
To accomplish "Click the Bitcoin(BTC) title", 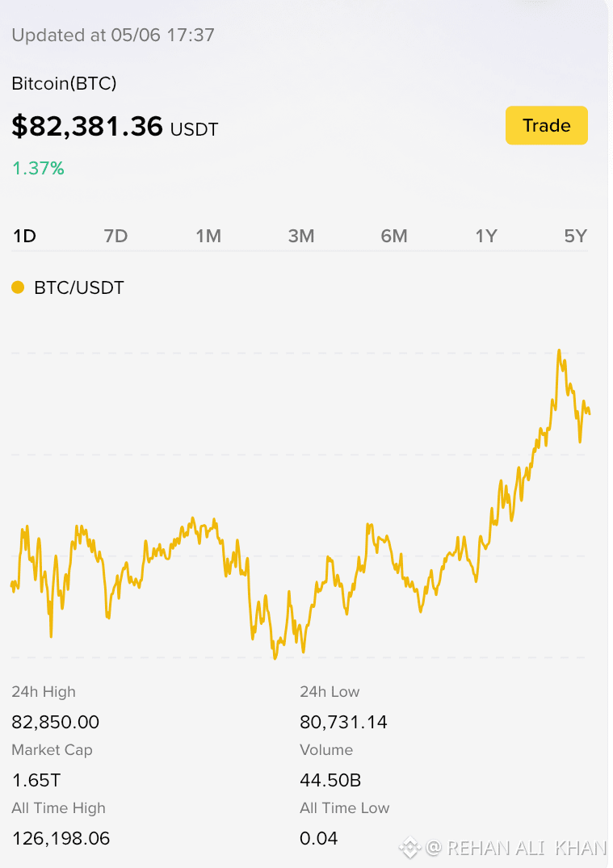I will click(x=65, y=84).
